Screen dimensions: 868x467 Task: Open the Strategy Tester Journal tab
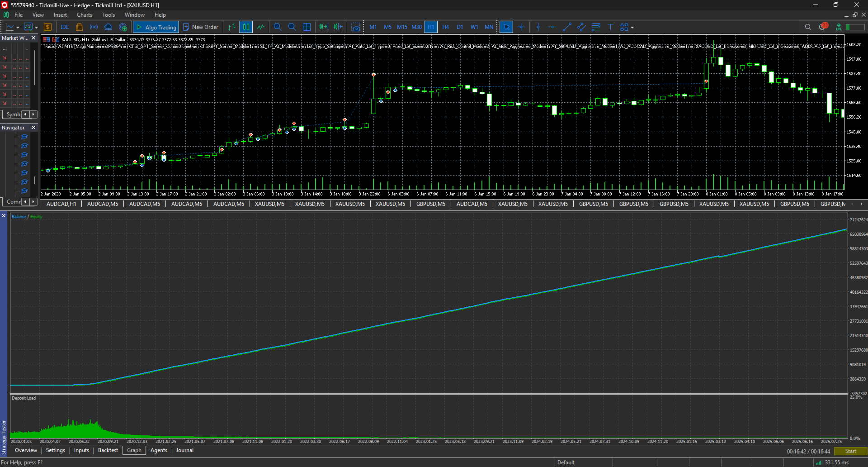tap(184, 450)
